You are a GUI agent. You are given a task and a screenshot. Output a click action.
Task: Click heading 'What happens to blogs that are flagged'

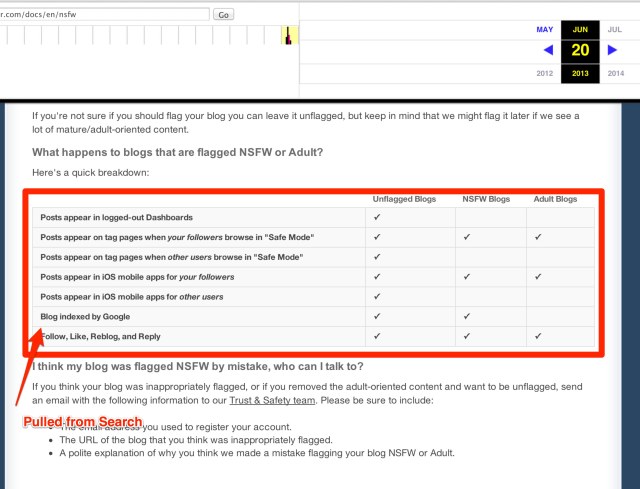tap(178, 152)
